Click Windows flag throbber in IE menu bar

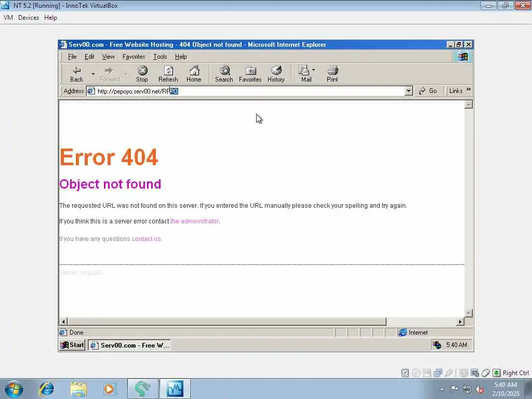point(462,57)
